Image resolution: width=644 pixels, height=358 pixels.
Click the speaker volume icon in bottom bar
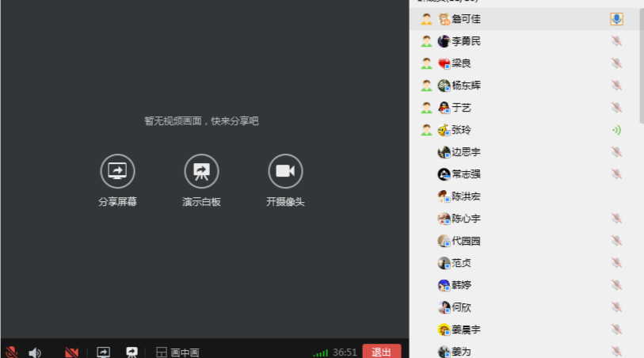pyautogui.click(x=35, y=352)
